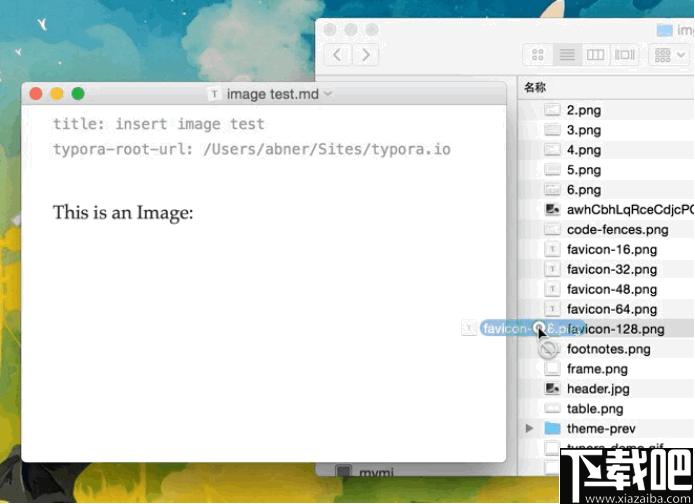Click 2.png file name

584,110
